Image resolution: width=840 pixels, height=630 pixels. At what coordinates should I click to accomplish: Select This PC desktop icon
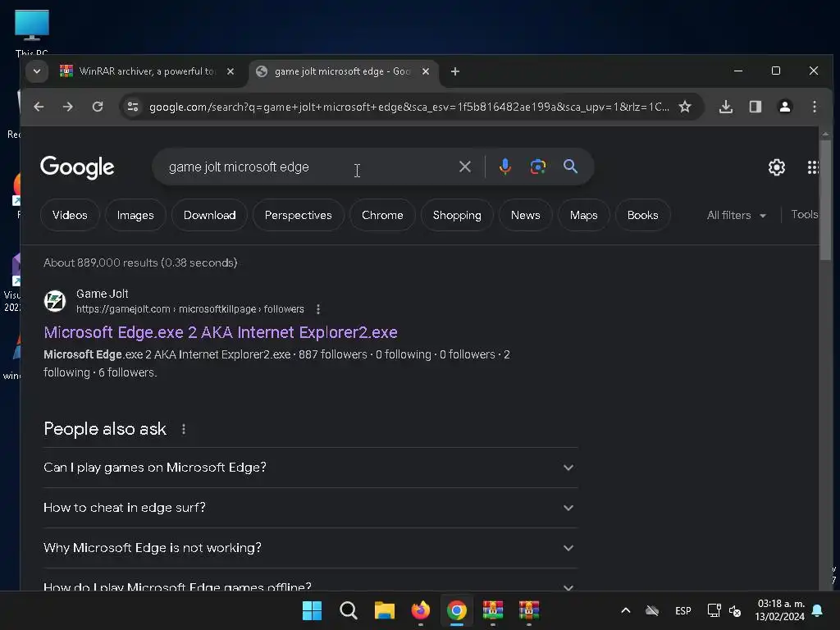pyautogui.click(x=32, y=32)
